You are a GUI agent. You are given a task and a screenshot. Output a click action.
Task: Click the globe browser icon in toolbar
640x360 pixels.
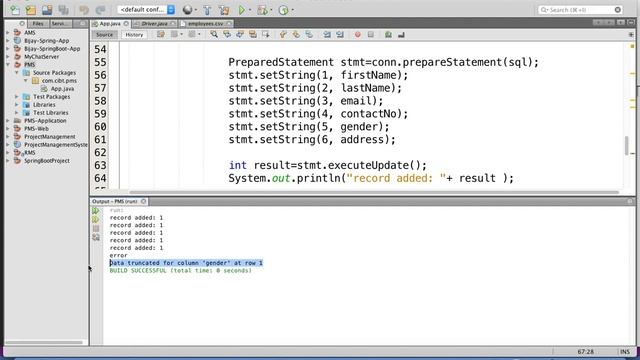click(x=187, y=10)
